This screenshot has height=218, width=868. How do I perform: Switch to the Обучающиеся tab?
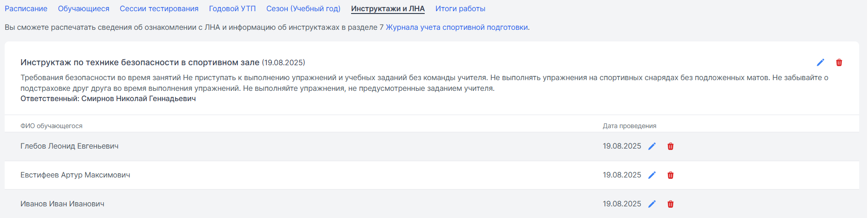84,8
